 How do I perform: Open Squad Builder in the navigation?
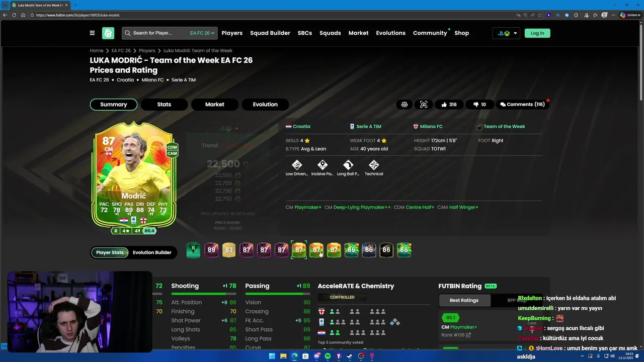270,33
